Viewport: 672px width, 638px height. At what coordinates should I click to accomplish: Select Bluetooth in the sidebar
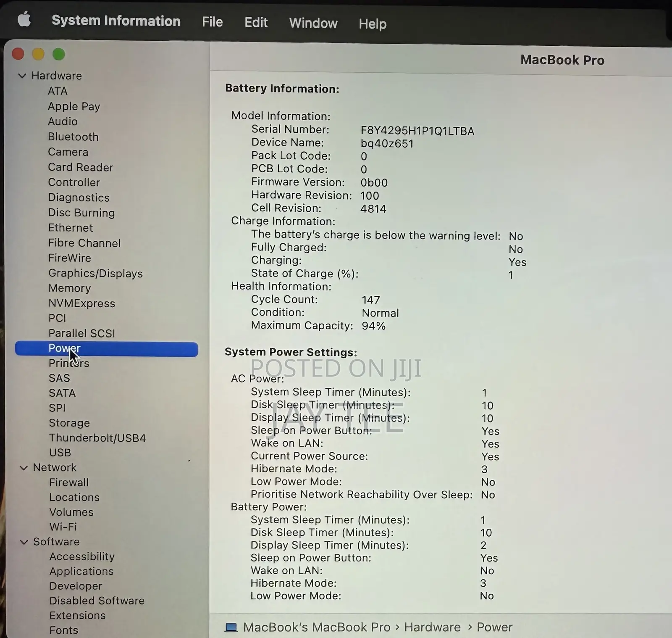click(73, 137)
